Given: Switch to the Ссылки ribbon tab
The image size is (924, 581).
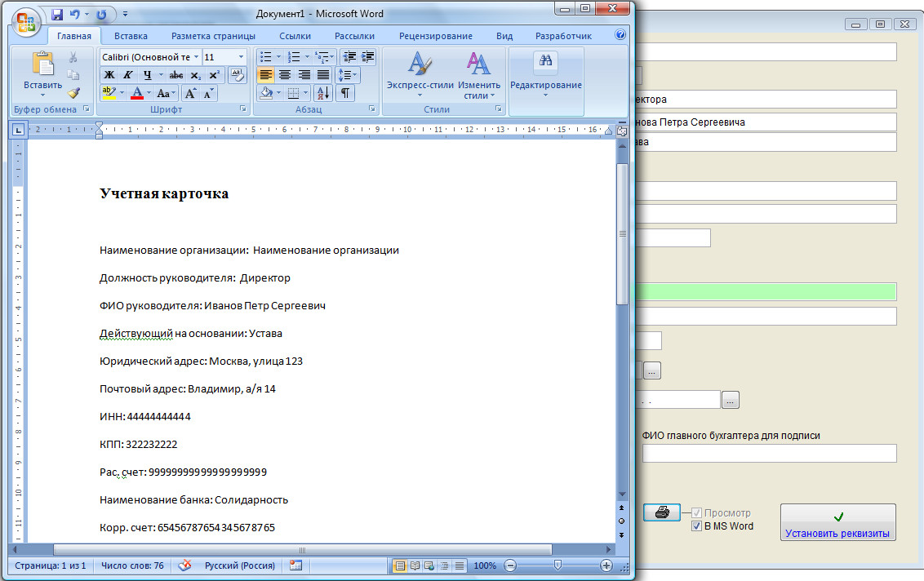Looking at the screenshot, I should coord(295,36).
